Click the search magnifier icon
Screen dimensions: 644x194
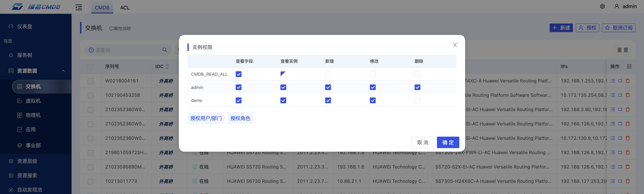[x=165, y=50]
